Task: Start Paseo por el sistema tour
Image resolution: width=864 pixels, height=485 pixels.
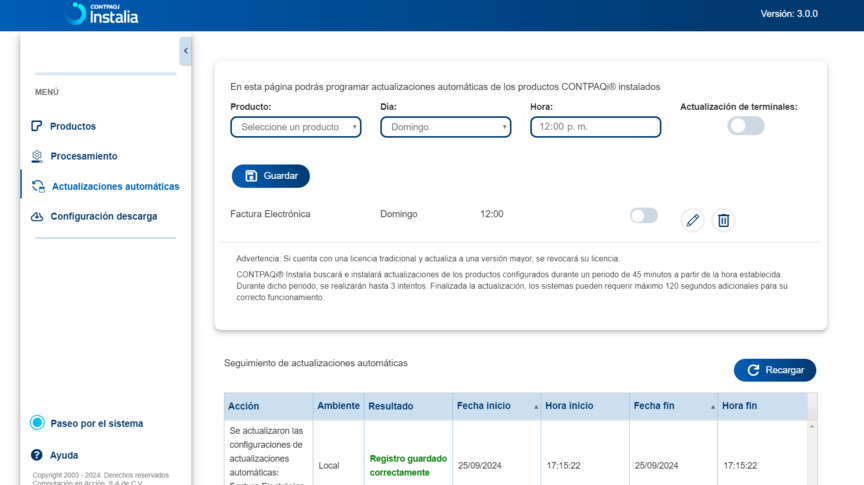Action: (x=96, y=423)
